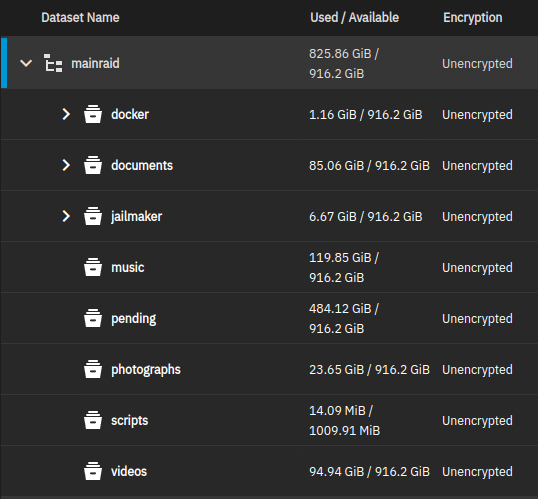Click the docker dataset icon
Viewport: 538px width, 499px height.
click(93, 114)
